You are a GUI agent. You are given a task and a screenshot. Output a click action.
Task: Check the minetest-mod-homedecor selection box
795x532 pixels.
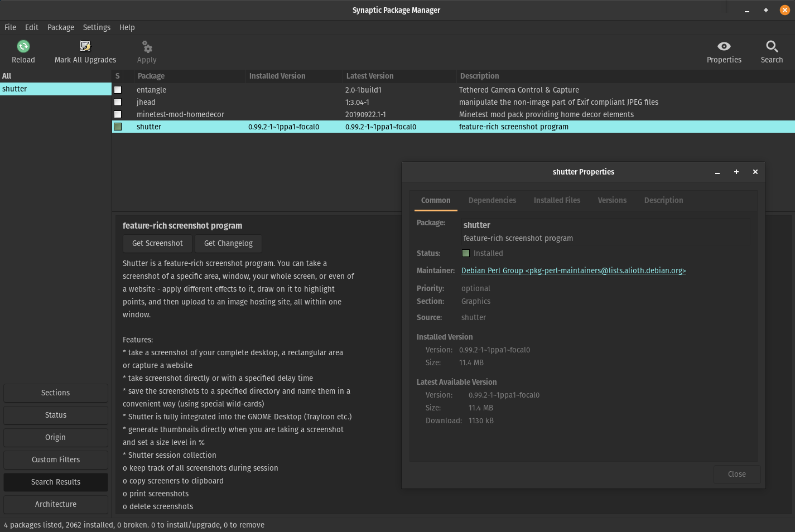point(118,114)
